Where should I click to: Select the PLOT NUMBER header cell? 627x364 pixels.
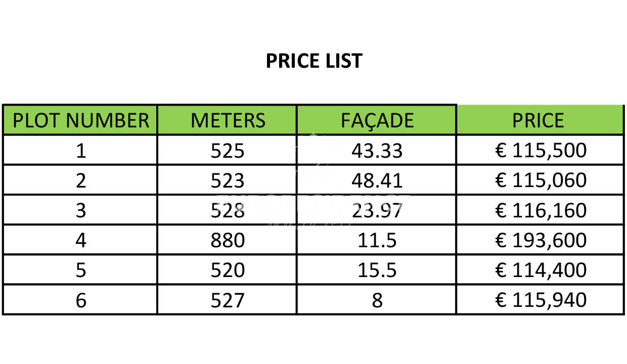click(x=81, y=120)
